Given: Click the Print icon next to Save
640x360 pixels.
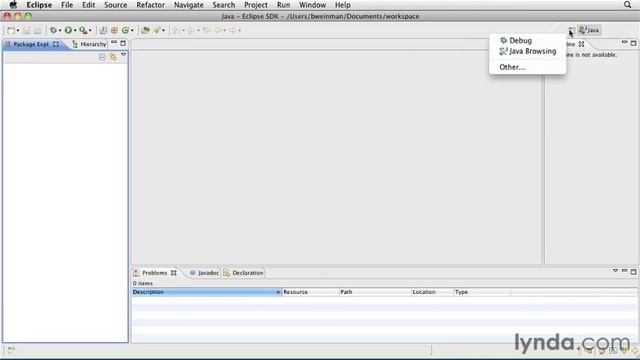Looking at the screenshot, I should [37, 30].
